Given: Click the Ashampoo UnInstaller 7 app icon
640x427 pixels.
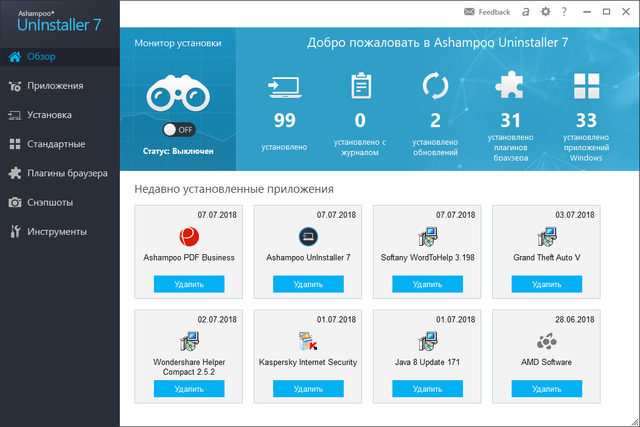Looking at the screenshot, I should [308, 237].
